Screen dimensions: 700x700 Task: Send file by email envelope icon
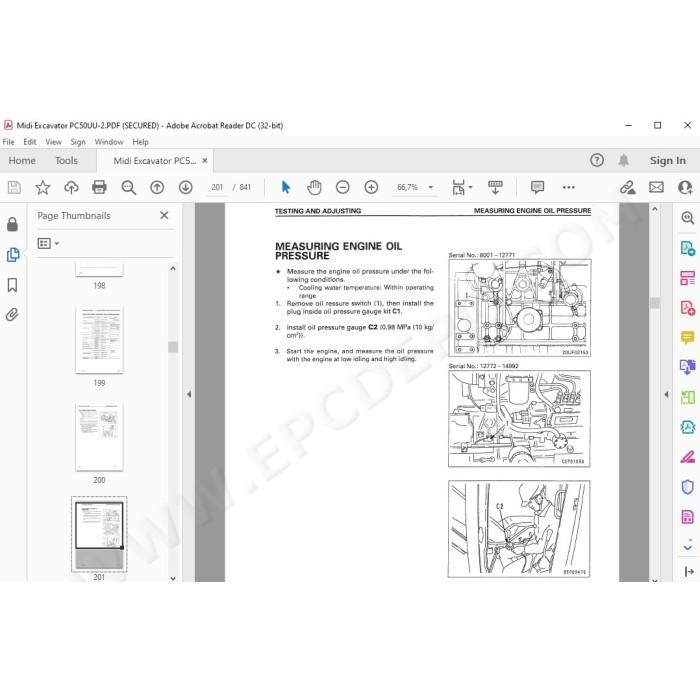(656, 188)
